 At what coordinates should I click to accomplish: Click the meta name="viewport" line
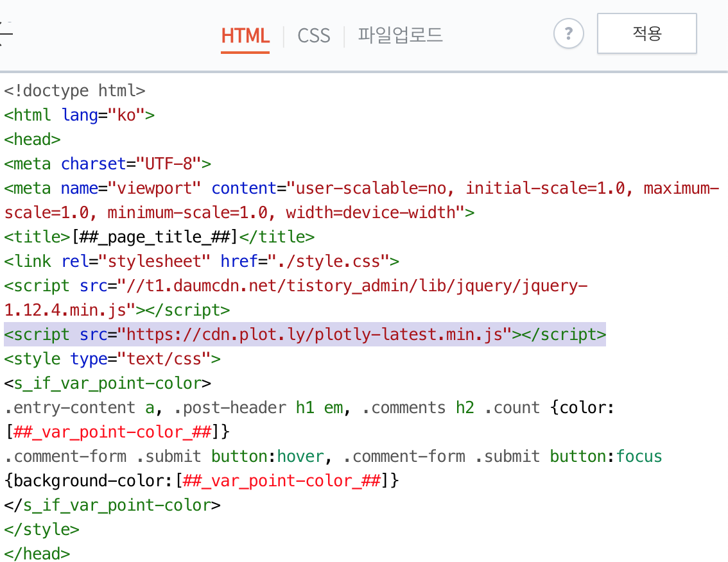(361, 188)
